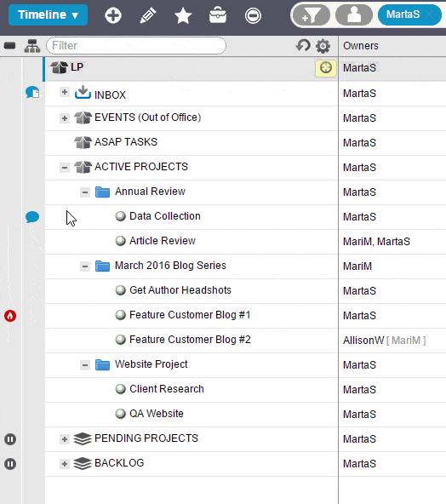
Task: Click the Data Collection task status circle
Action: point(121,216)
